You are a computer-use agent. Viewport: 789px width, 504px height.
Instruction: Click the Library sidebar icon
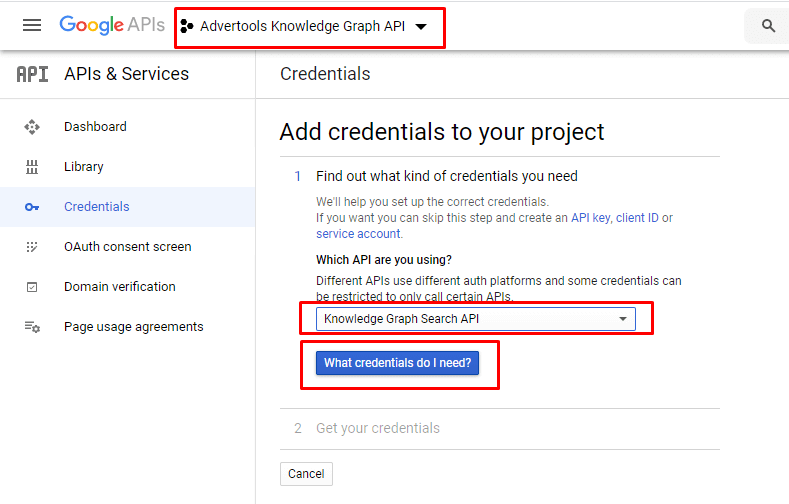tap(32, 166)
